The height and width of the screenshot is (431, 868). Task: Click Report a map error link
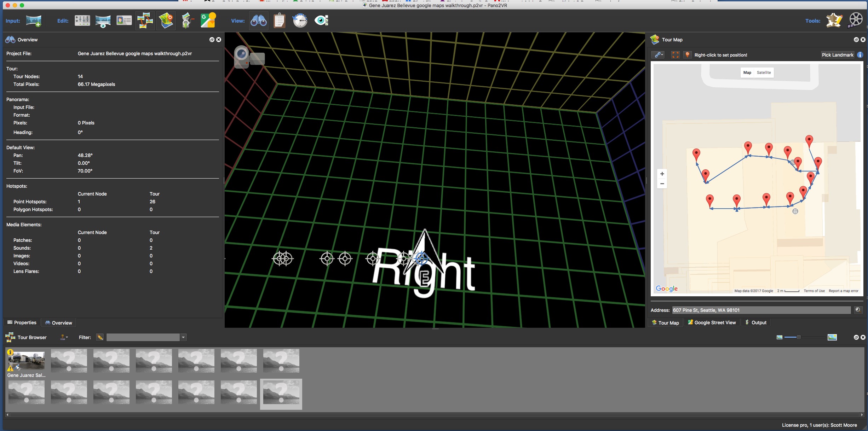pyautogui.click(x=843, y=291)
